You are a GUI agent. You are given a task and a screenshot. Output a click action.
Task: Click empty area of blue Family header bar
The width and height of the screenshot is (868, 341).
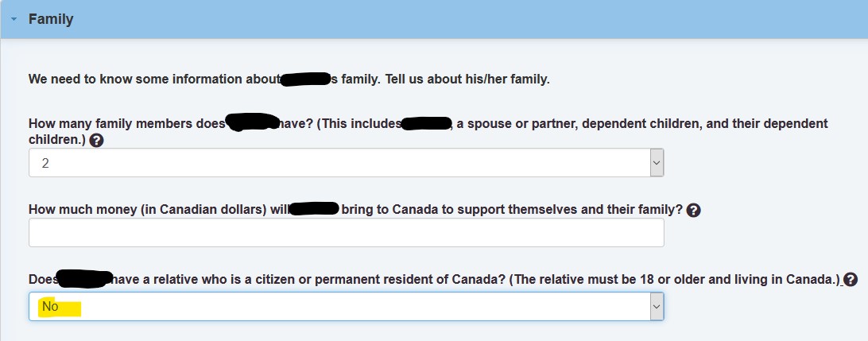click(x=471, y=19)
